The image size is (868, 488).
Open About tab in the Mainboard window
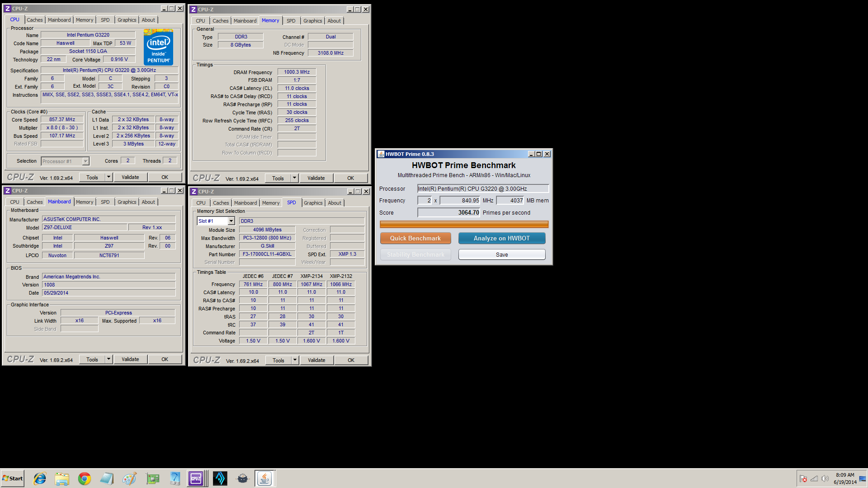pyautogui.click(x=148, y=202)
